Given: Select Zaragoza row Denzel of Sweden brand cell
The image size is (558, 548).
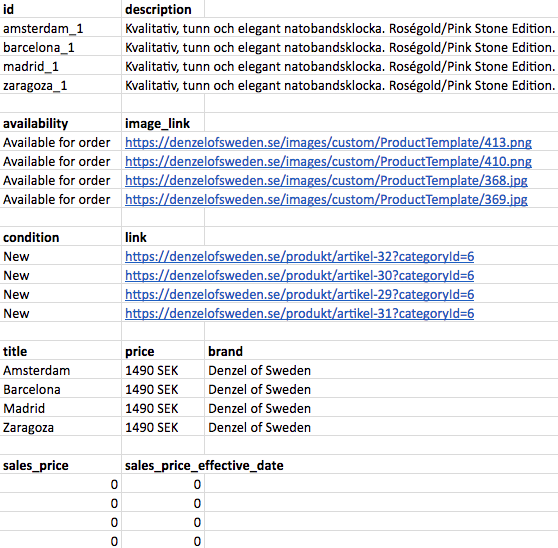Looking at the screenshot, I should pyautogui.click(x=381, y=428).
